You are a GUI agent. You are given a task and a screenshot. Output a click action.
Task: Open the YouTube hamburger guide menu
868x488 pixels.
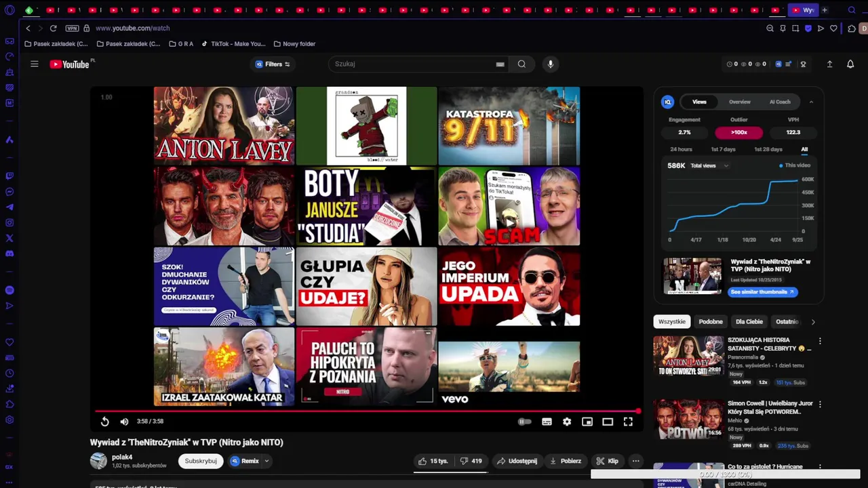pyautogui.click(x=34, y=64)
